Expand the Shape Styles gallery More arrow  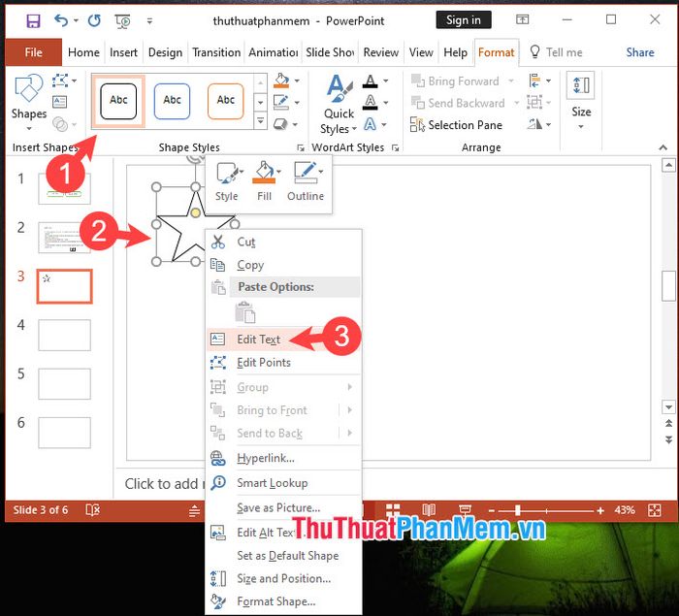click(261, 120)
